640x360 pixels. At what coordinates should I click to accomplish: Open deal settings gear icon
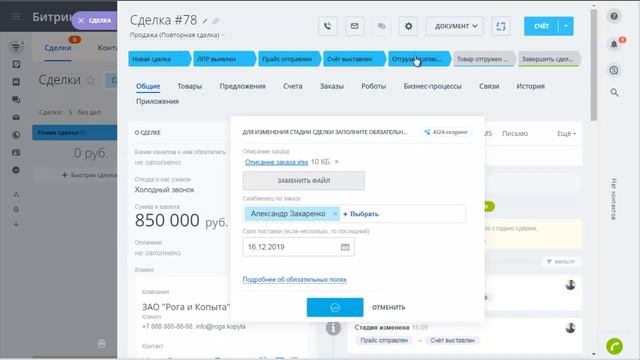pyautogui.click(x=408, y=26)
